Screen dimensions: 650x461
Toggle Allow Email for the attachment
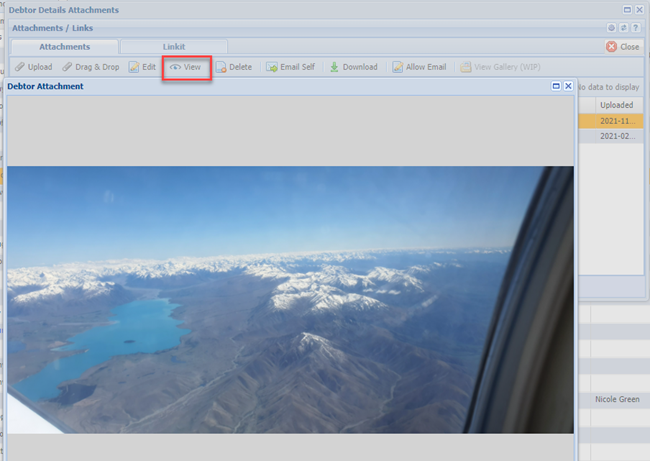click(419, 67)
